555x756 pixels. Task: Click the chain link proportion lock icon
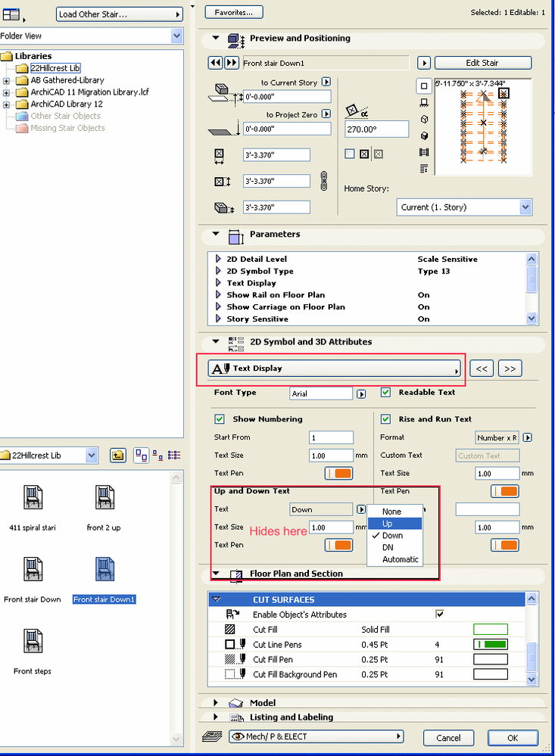coord(324,182)
